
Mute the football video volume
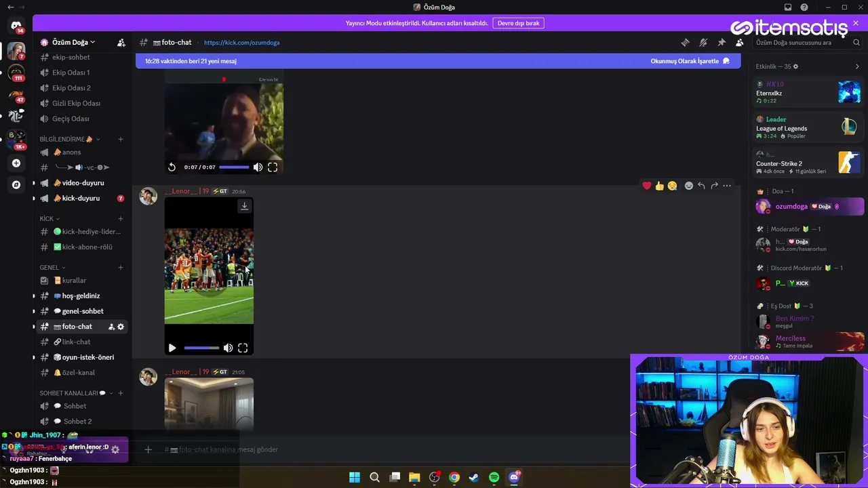228,348
